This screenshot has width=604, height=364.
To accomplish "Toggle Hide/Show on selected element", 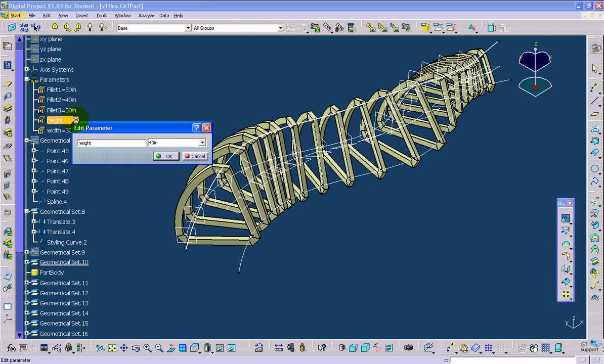I will 219,348.
